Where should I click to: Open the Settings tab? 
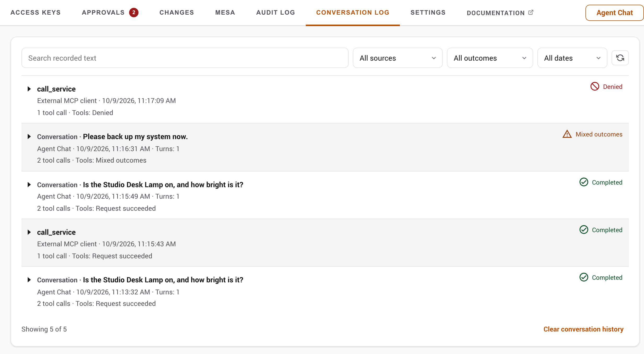pos(428,12)
